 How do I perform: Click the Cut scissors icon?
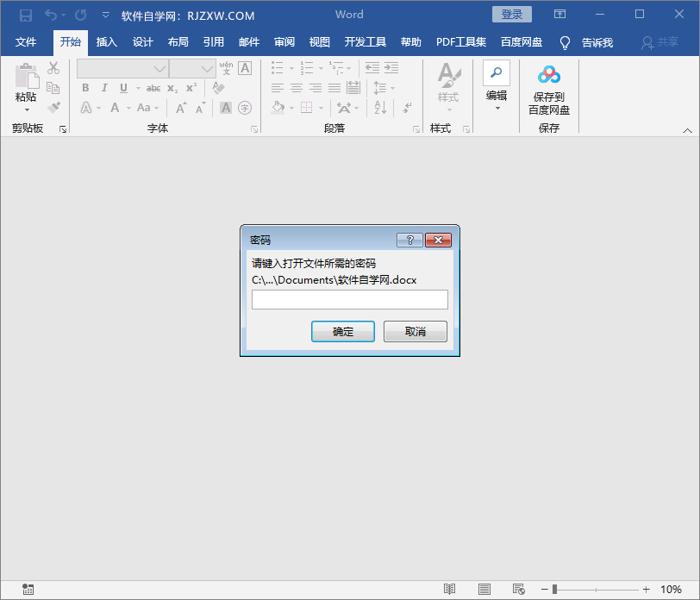(53, 67)
